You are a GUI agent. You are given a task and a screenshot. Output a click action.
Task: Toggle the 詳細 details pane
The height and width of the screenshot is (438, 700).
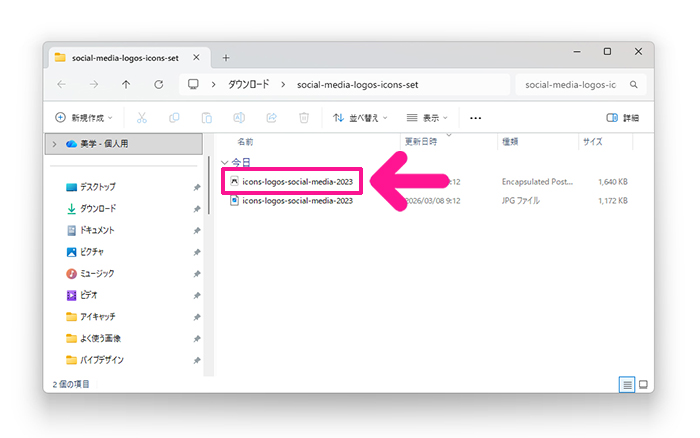point(622,118)
